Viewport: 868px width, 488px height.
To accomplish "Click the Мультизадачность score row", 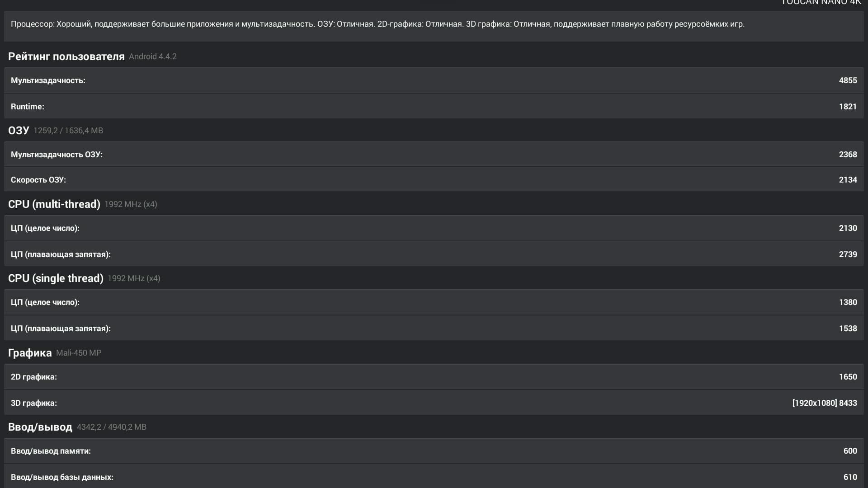I will point(434,80).
